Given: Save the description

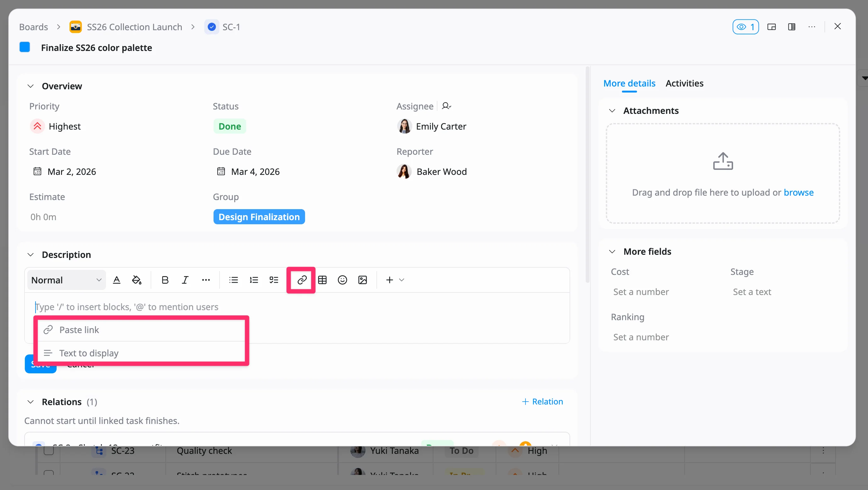Looking at the screenshot, I should pyautogui.click(x=41, y=364).
